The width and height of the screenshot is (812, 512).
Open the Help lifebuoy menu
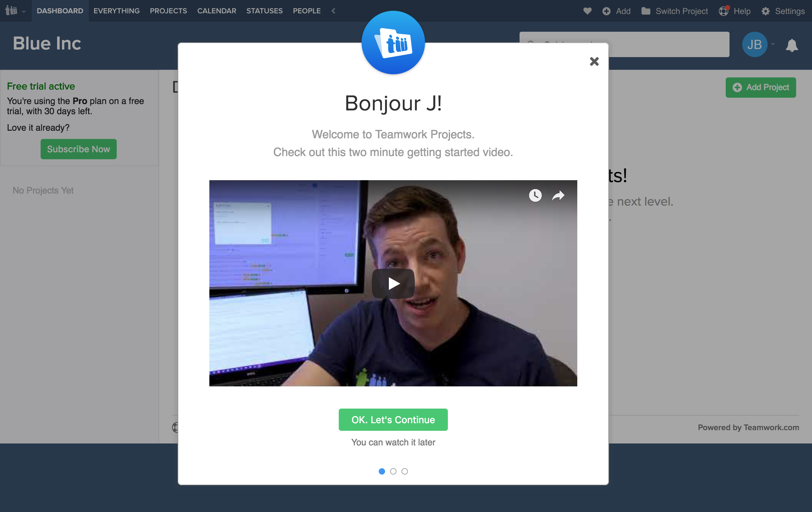coord(734,11)
